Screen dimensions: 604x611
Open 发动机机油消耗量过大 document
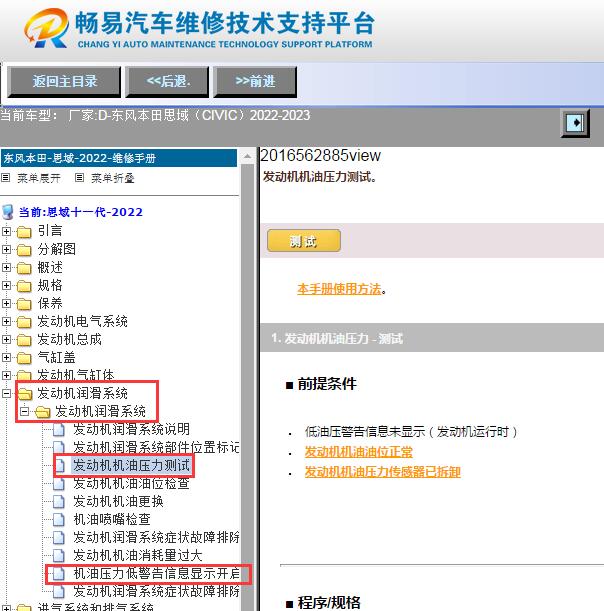[x=138, y=555]
